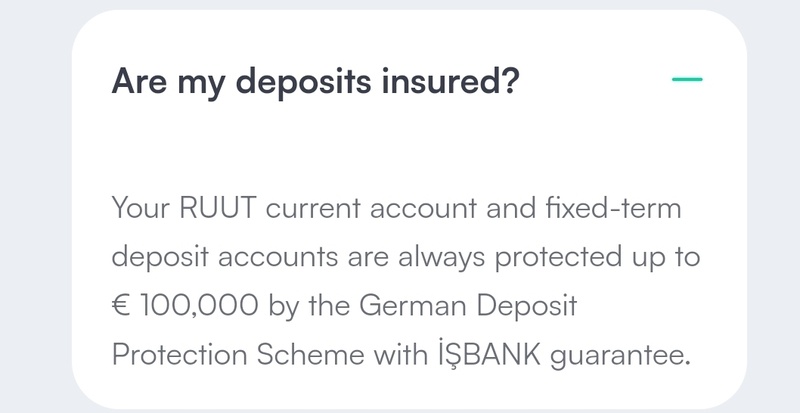Click the 'Are my deposits insured?' heading
The image size is (800, 413).
tap(315, 79)
